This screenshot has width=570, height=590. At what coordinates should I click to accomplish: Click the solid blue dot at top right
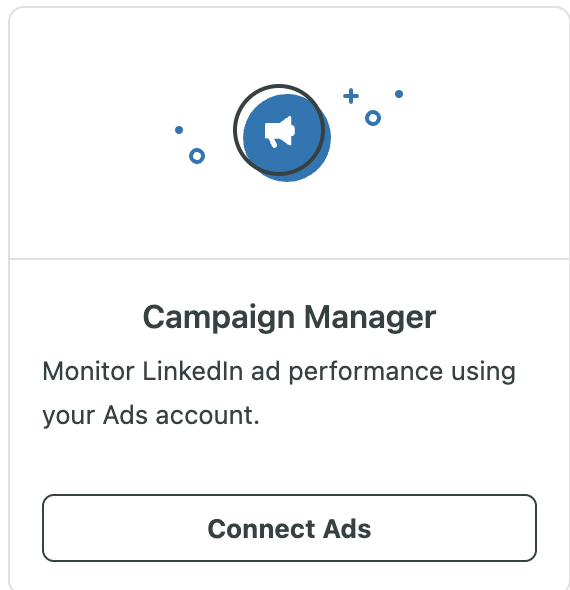pyautogui.click(x=399, y=94)
